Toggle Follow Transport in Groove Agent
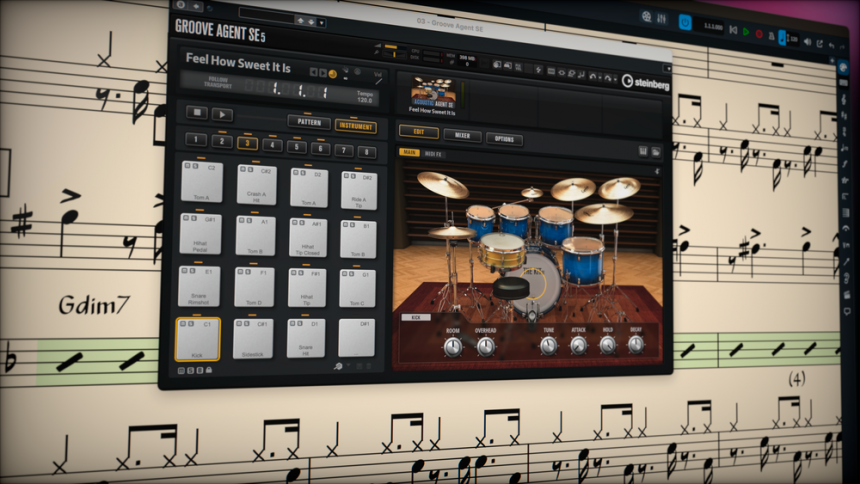Image resolution: width=860 pixels, height=484 pixels. pyautogui.click(x=218, y=82)
